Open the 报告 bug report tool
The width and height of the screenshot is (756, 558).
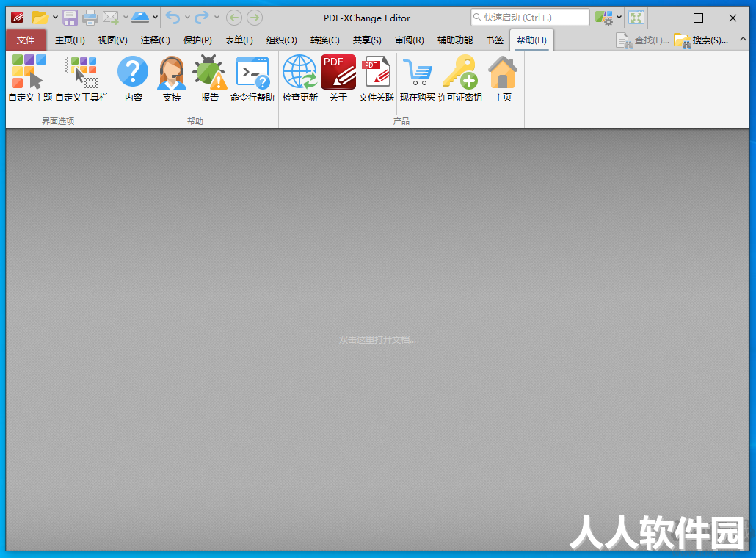209,78
